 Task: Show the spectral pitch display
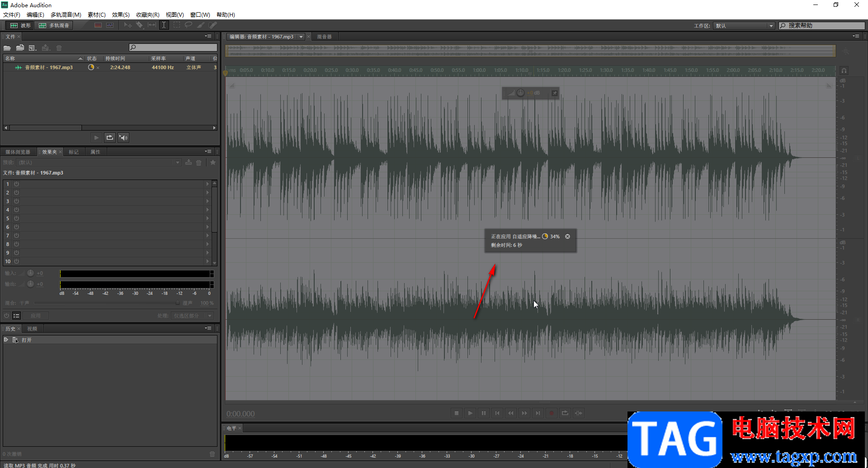[110, 25]
